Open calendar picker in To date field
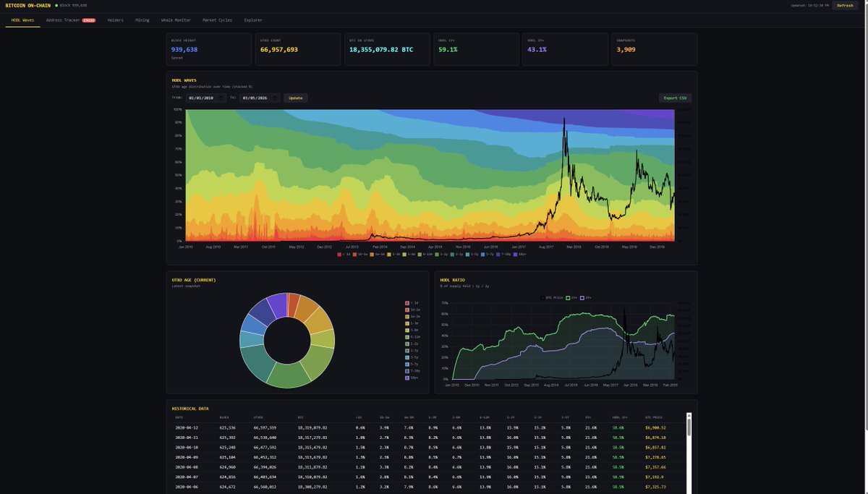 276,98
